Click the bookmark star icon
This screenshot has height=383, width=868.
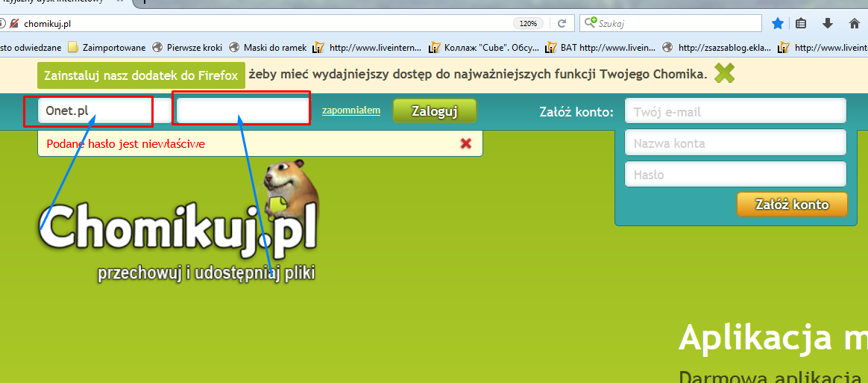click(x=778, y=23)
